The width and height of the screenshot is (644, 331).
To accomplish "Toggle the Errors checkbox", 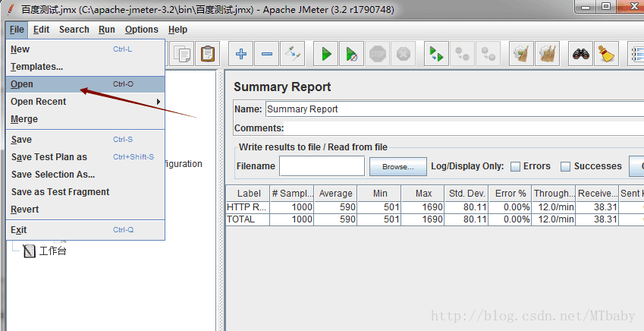I will [515, 166].
